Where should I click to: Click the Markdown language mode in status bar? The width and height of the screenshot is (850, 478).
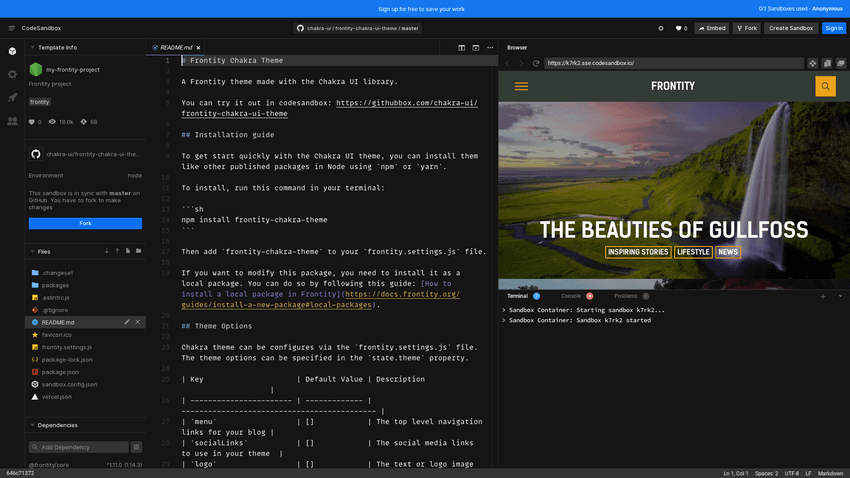pyautogui.click(x=830, y=473)
